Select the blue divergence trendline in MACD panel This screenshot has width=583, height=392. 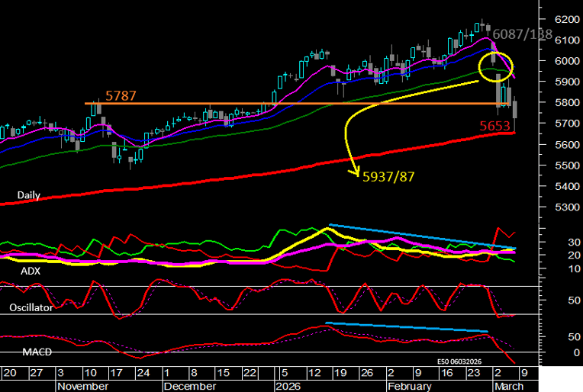(404, 327)
